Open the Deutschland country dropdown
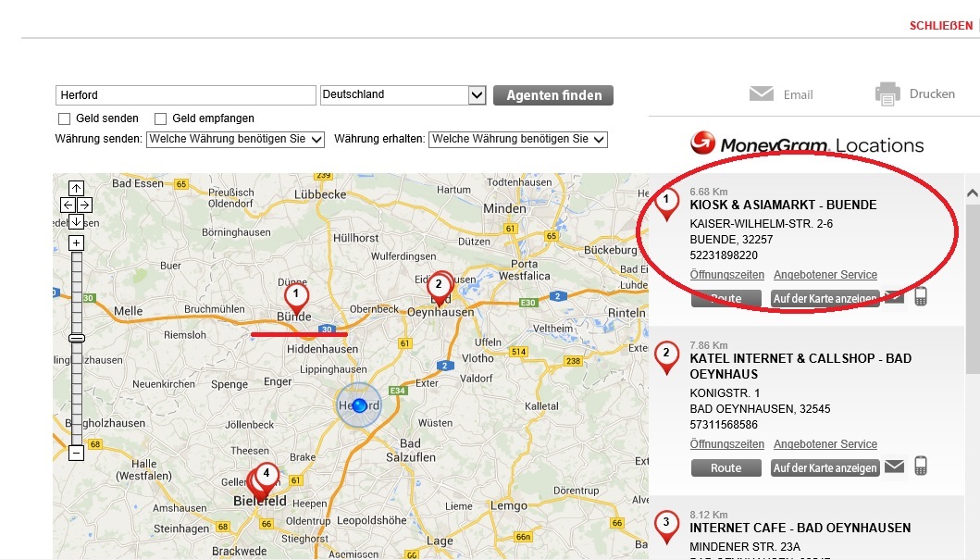980x560 pixels. point(403,95)
